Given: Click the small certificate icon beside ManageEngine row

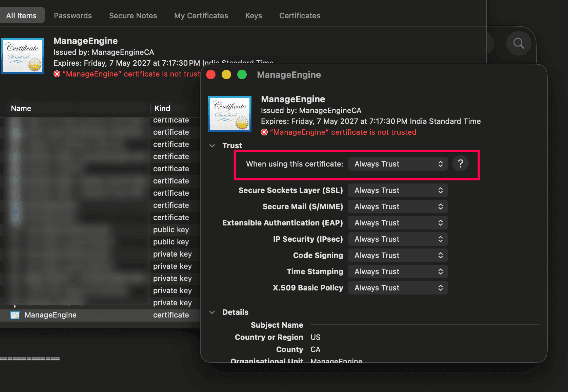Looking at the screenshot, I should (x=15, y=315).
